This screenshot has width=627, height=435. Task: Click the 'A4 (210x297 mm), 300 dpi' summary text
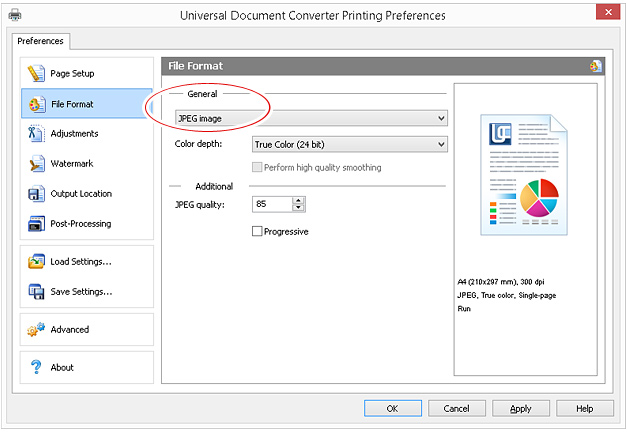click(501, 282)
